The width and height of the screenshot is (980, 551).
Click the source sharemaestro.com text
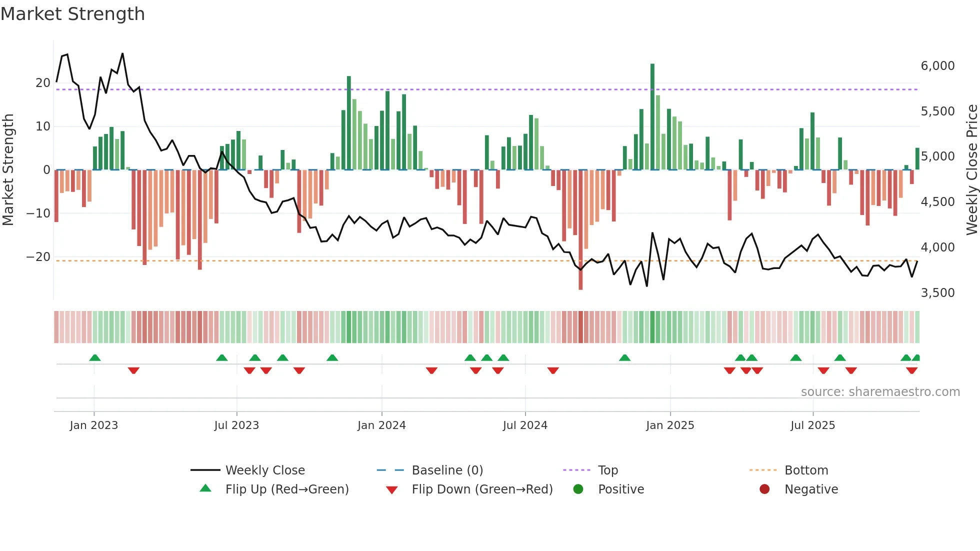coord(880,392)
